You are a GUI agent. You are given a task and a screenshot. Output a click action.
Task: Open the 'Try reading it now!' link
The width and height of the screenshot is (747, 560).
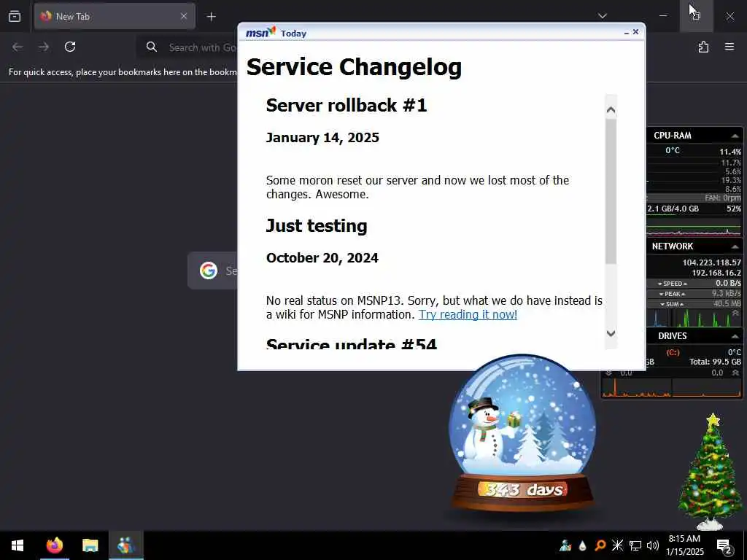468,315
